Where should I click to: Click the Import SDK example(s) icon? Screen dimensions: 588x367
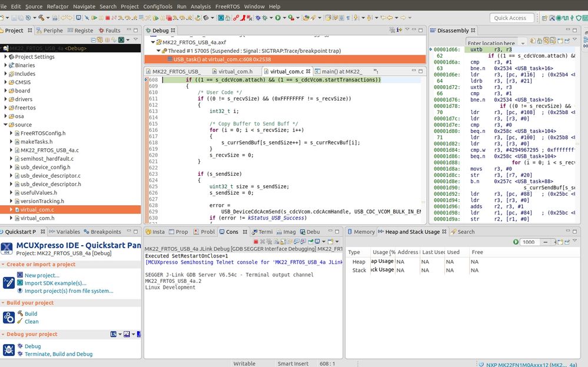(19, 283)
